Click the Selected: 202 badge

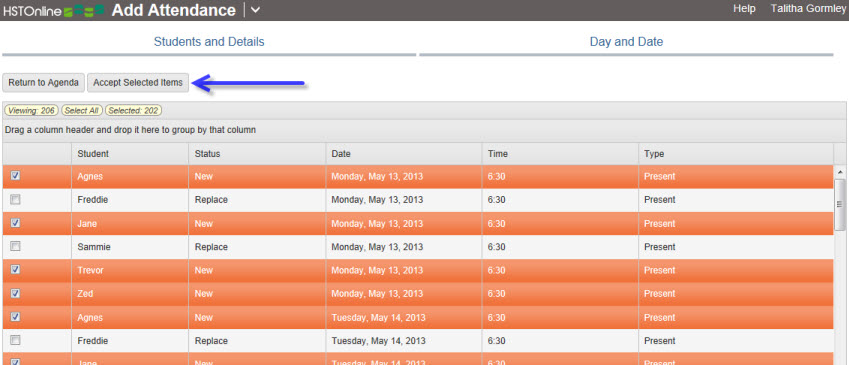point(133,110)
